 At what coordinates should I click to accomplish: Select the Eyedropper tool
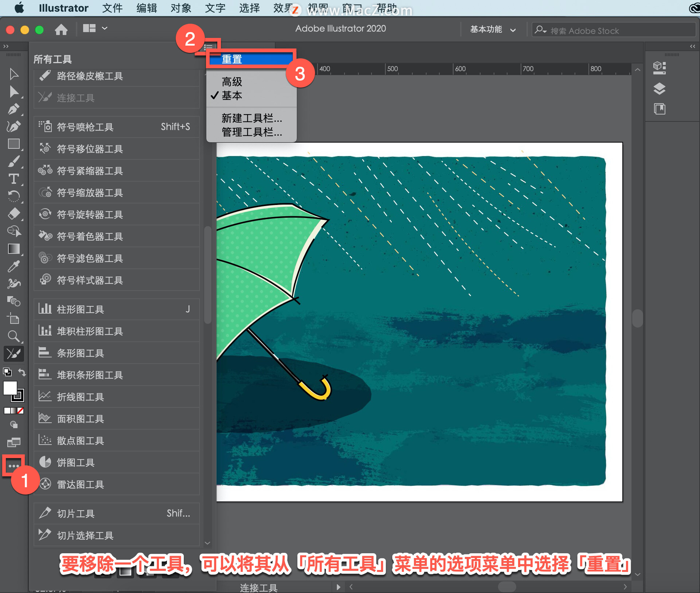pyautogui.click(x=14, y=266)
